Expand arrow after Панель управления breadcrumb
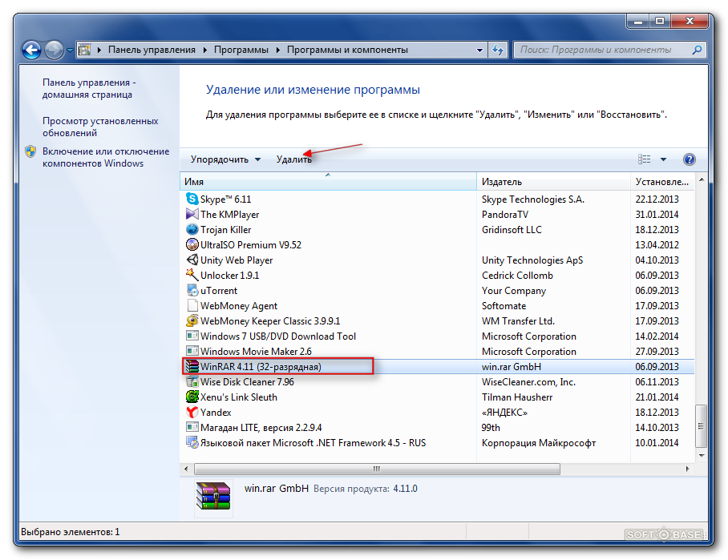Image resolution: width=728 pixels, height=560 pixels. (204, 50)
